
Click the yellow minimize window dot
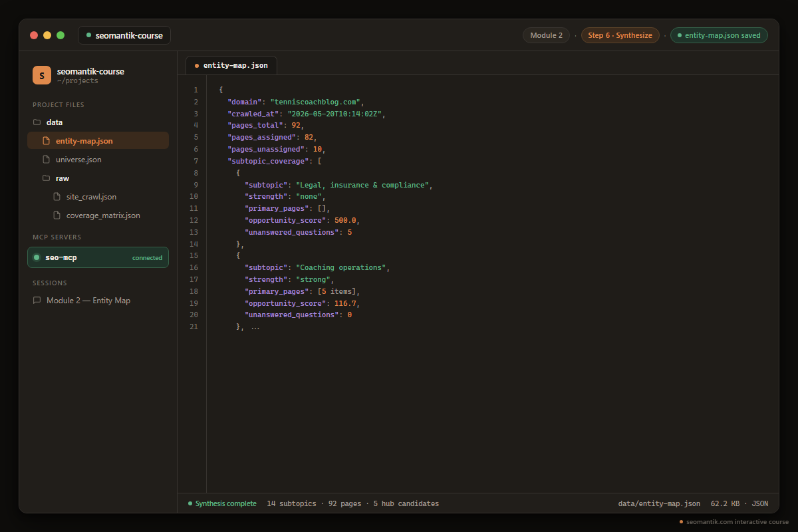tap(47, 35)
